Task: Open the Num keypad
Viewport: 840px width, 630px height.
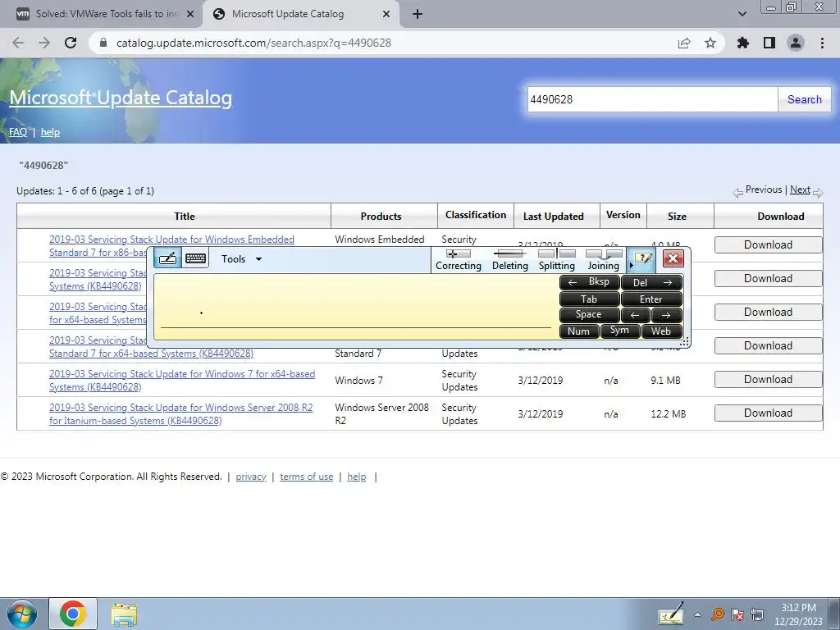Action: coord(579,331)
